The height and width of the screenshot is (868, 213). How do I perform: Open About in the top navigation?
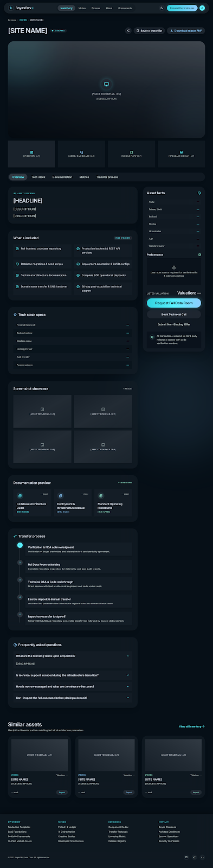(x=109, y=8)
